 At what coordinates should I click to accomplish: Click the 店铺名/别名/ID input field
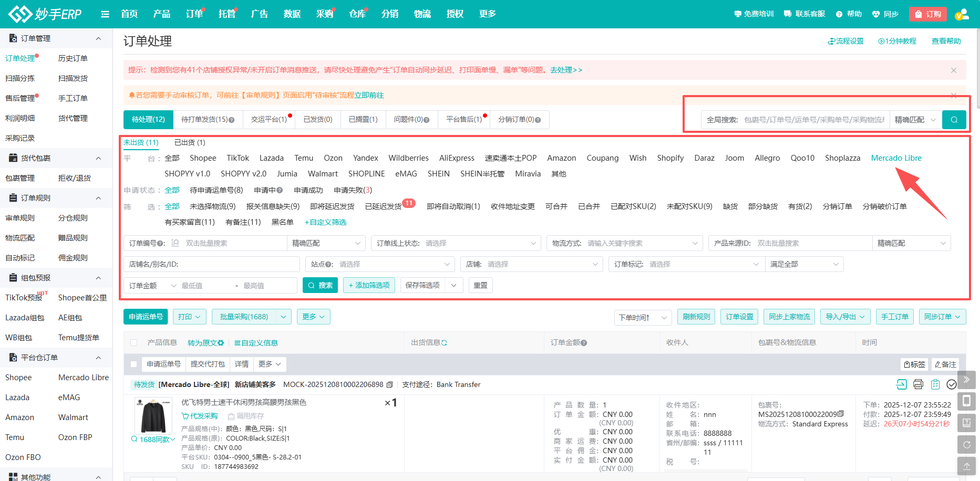pos(212,264)
